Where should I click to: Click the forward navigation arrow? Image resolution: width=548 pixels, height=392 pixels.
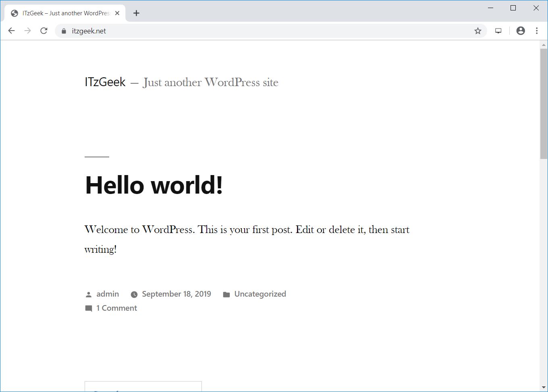[x=27, y=31]
